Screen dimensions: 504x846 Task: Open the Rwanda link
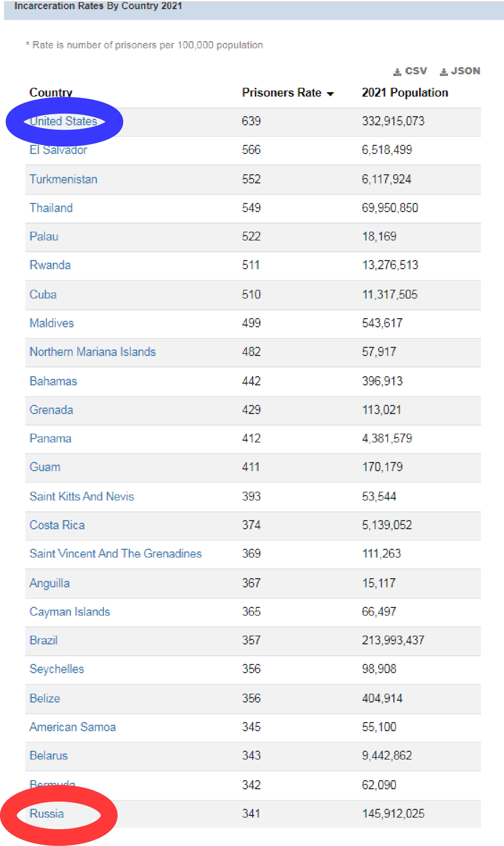pyautogui.click(x=50, y=265)
